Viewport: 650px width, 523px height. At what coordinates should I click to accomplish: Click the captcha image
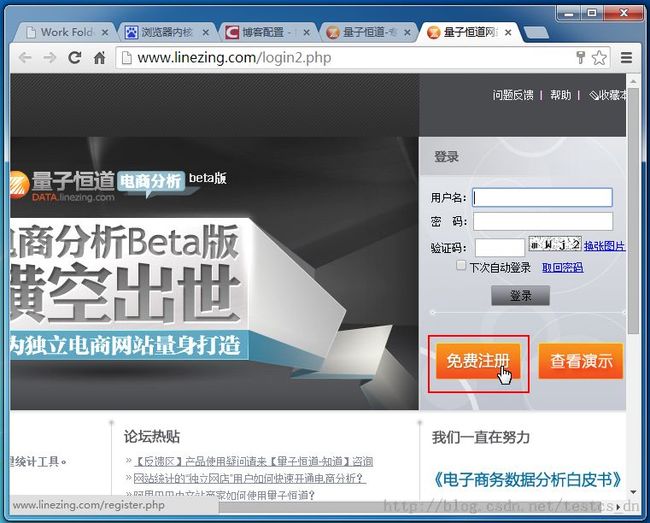point(555,244)
